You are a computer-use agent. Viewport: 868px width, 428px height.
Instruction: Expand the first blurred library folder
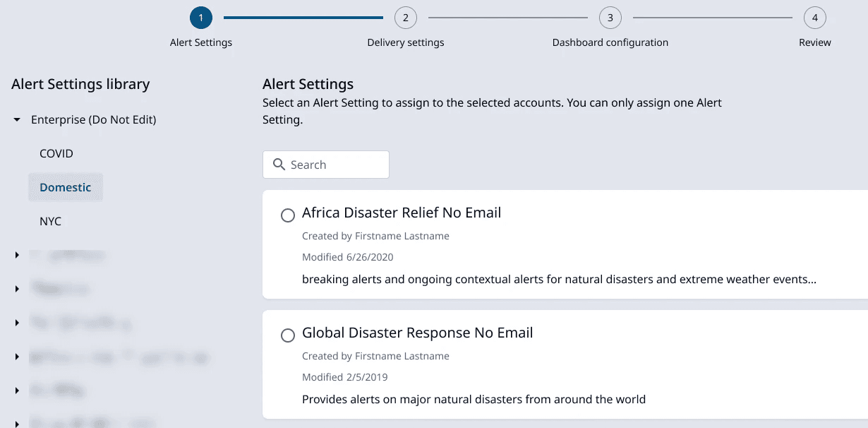[x=17, y=255]
